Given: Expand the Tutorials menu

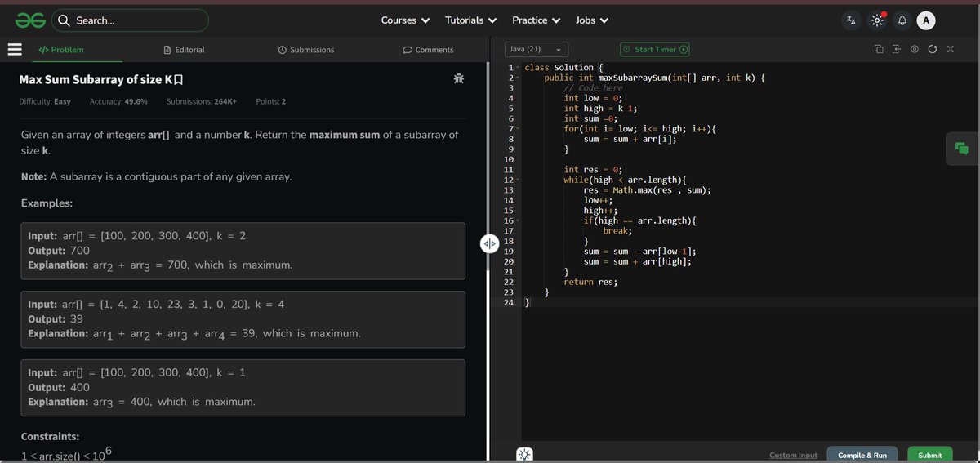Looking at the screenshot, I should click(x=471, y=20).
